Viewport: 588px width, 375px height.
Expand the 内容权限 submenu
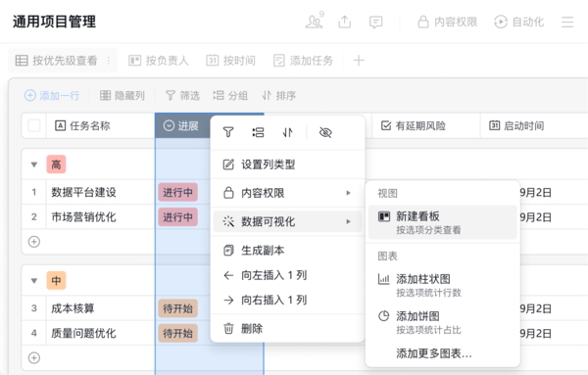287,193
